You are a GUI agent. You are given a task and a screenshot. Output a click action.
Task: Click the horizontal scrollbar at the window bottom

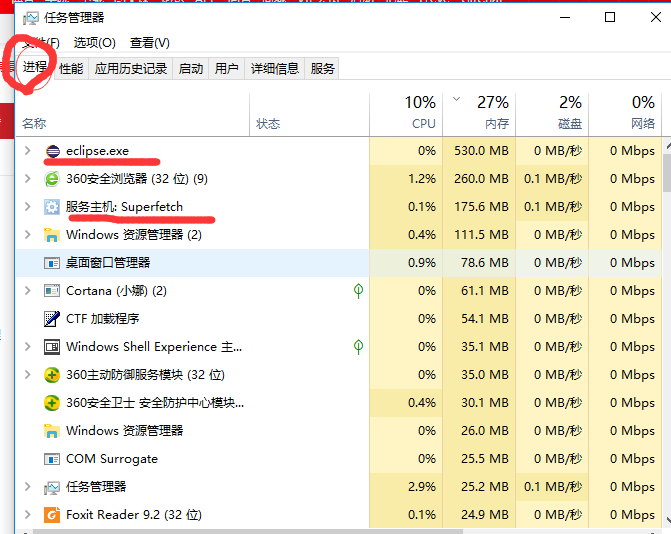point(248,532)
